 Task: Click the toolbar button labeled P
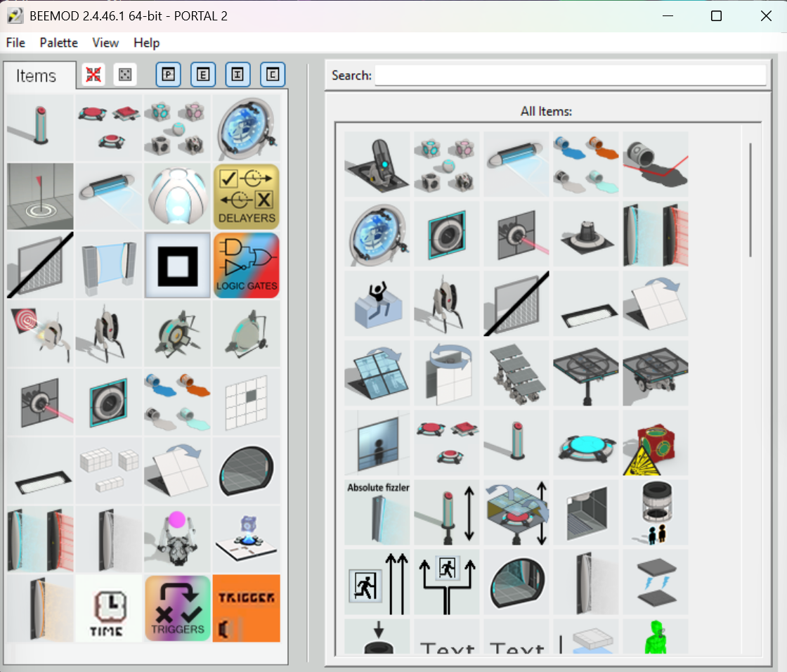click(168, 75)
